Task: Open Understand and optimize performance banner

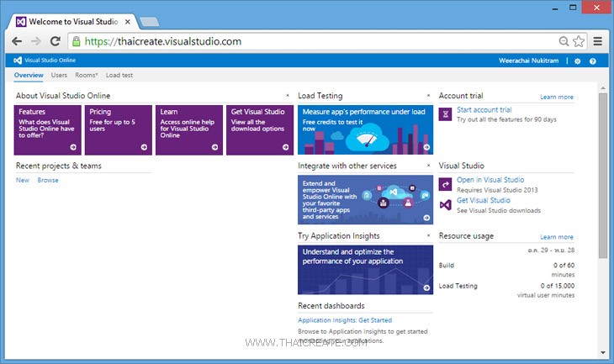Action: (x=365, y=270)
